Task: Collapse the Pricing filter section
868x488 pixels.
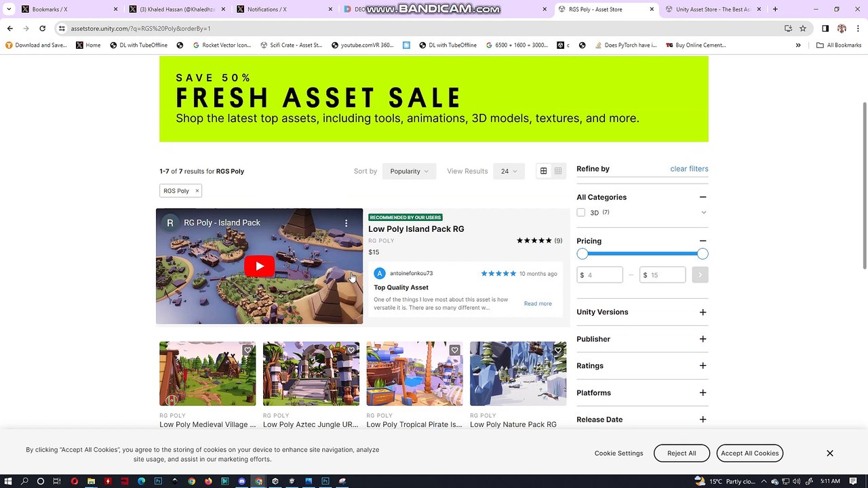Action: [x=703, y=241]
